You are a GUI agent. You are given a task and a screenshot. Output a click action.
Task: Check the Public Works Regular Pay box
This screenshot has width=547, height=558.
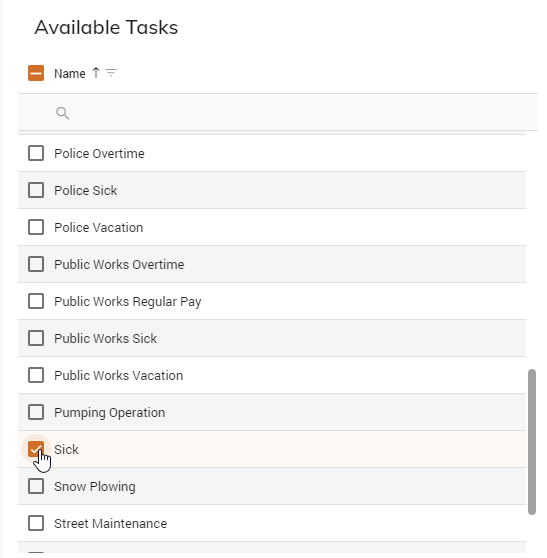pyautogui.click(x=36, y=301)
